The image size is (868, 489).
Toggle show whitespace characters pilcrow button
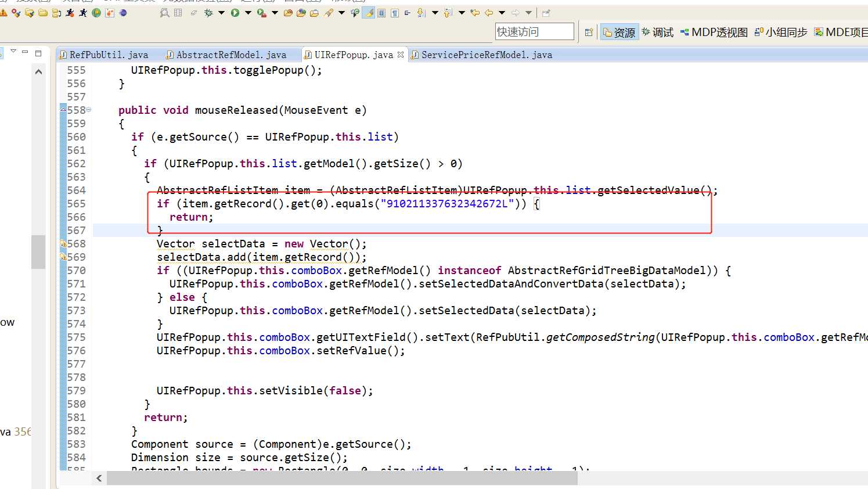pyautogui.click(x=395, y=13)
